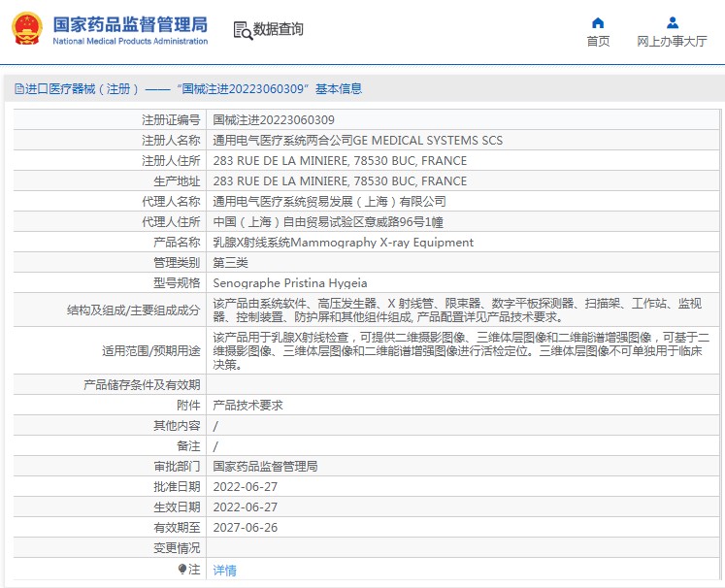
Task: Click National Medical Products Administration subtitle
Action: tap(130, 41)
